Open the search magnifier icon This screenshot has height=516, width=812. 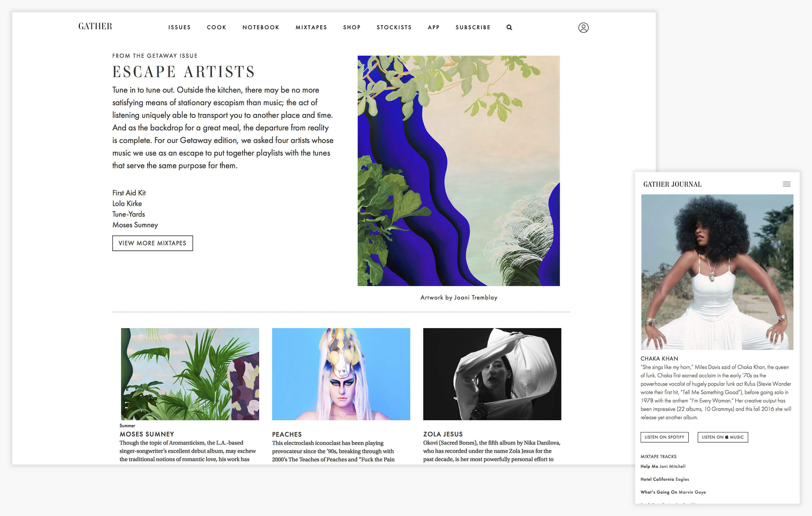coord(509,27)
